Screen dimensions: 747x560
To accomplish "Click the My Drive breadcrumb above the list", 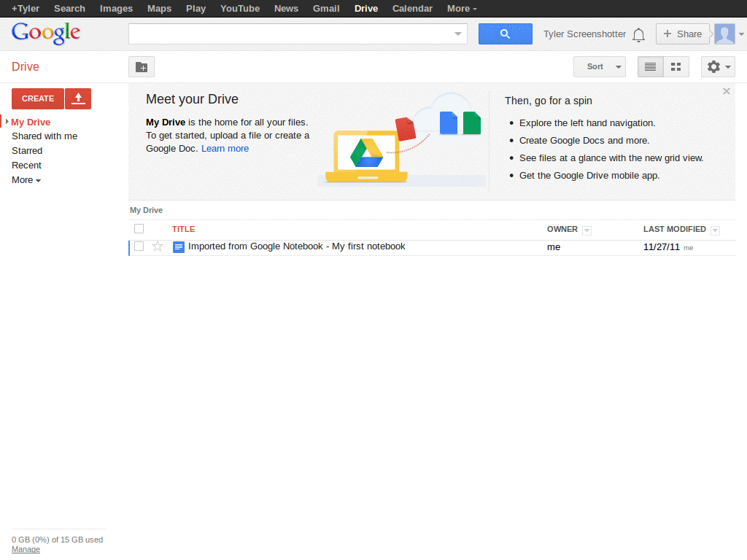I will (146, 210).
